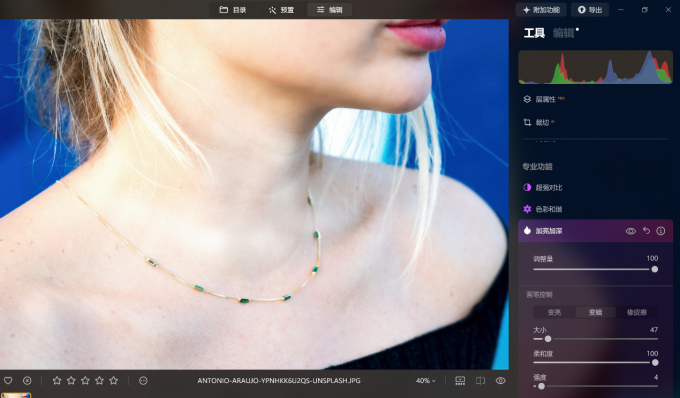The height and width of the screenshot is (398, 680).
Task: Rate the photo four stars
Action: (x=99, y=381)
